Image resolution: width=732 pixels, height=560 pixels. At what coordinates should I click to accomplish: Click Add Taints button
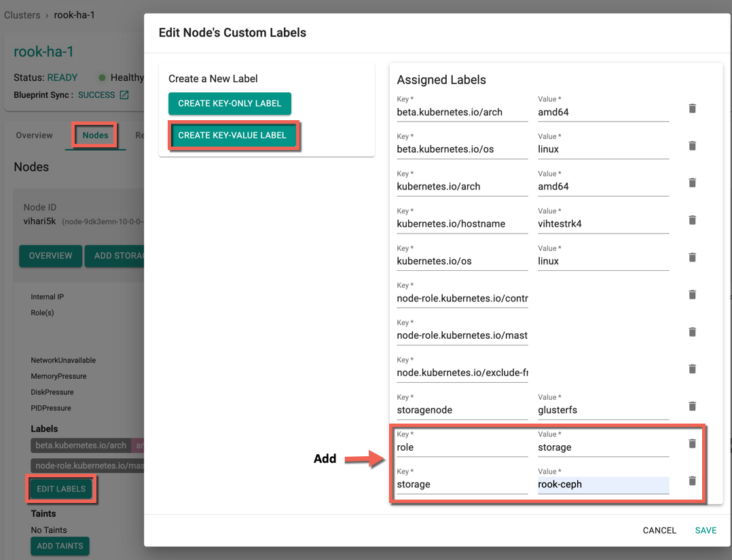60,546
